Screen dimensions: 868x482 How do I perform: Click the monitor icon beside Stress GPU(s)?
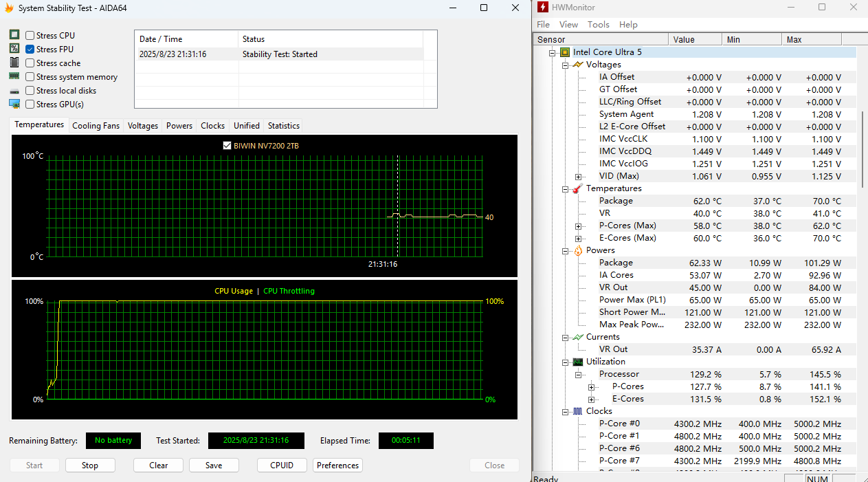click(x=14, y=104)
